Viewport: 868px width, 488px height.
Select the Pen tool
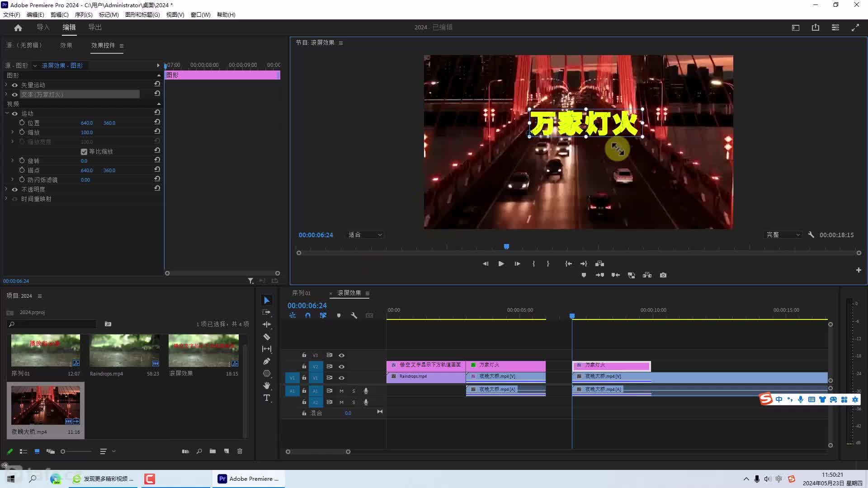pyautogui.click(x=267, y=361)
